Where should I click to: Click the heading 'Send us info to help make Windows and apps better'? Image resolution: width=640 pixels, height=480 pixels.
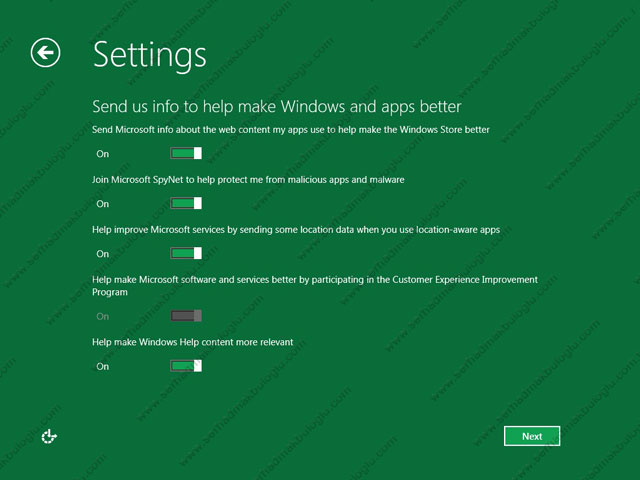coord(277,107)
